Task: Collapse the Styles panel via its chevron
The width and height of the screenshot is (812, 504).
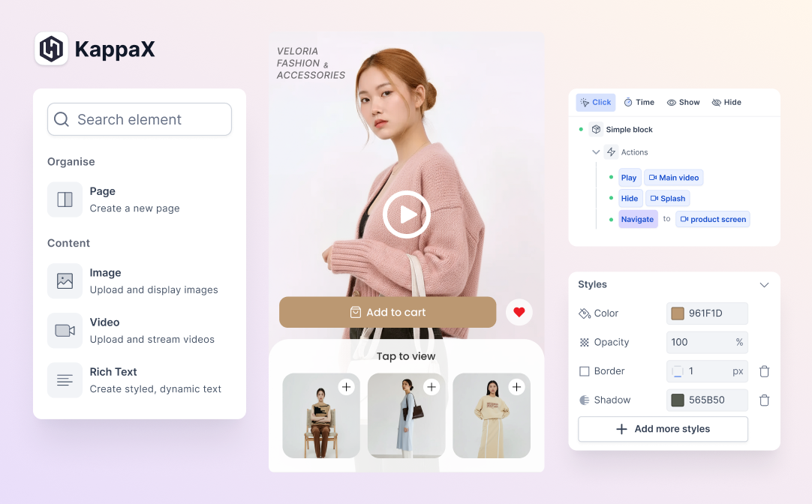Action: click(x=764, y=284)
